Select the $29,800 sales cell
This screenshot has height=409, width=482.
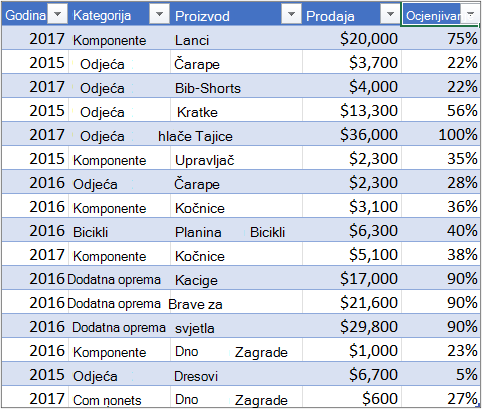tap(352, 326)
